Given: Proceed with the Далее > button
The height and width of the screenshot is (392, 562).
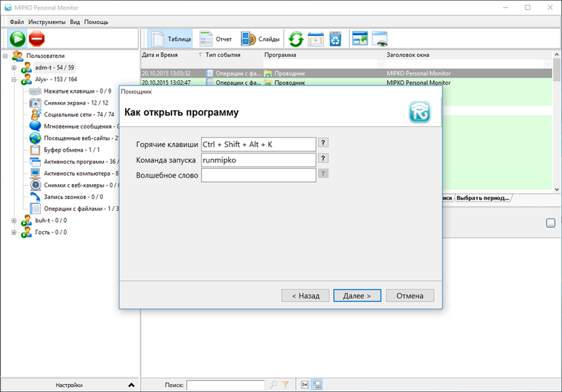Looking at the screenshot, I should tap(357, 296).
